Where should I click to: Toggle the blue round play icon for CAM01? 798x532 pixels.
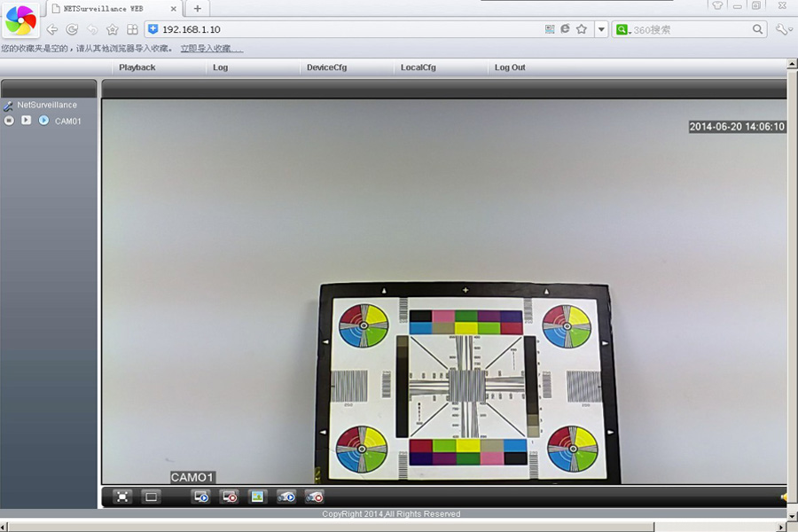point(43,121)
